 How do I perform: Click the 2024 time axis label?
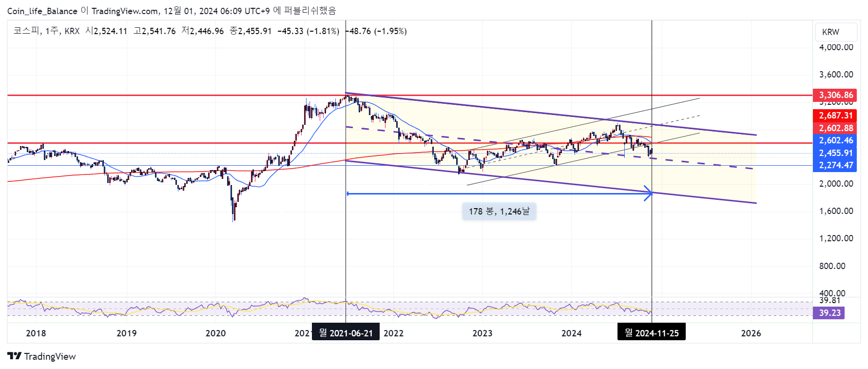coord(571,333)
